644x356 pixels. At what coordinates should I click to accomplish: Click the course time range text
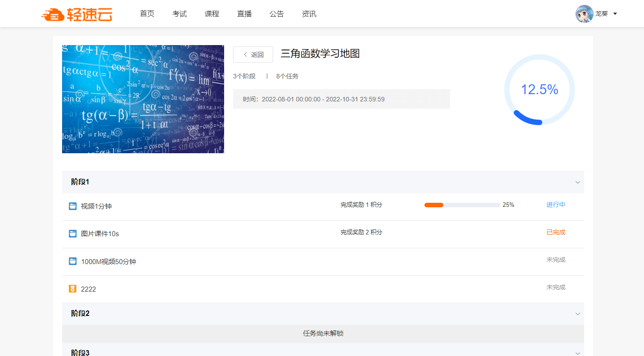(x=314, y=99)
